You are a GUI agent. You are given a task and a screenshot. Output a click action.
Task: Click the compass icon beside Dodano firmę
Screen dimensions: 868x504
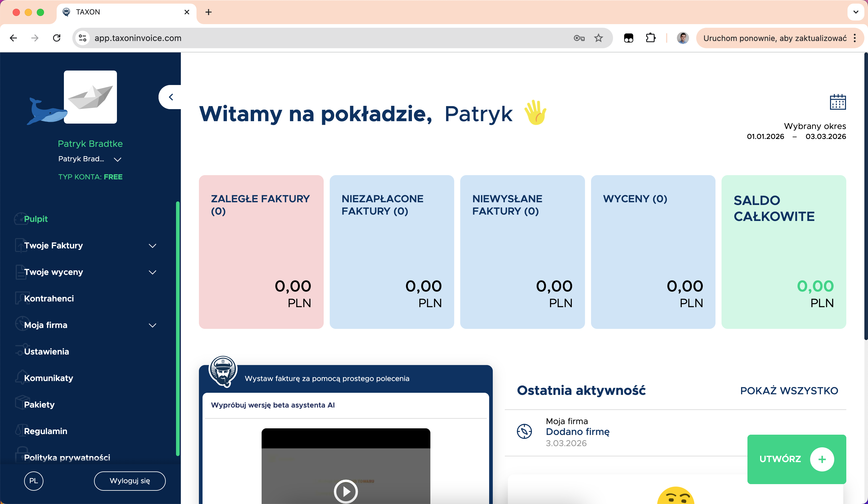tap(524, 431)
